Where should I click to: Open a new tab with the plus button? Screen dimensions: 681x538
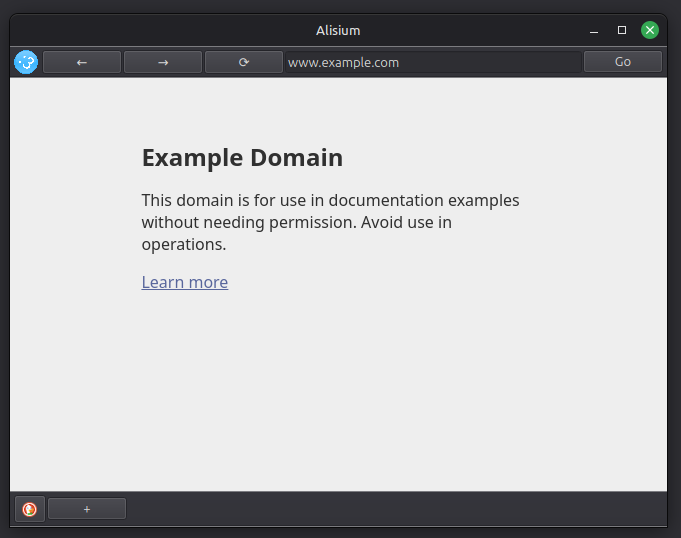87,509
